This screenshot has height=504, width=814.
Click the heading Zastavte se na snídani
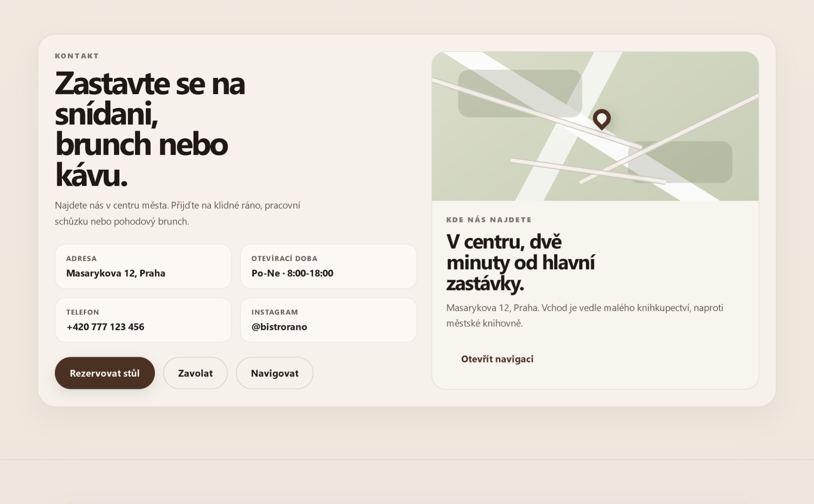tap(149, 129)
